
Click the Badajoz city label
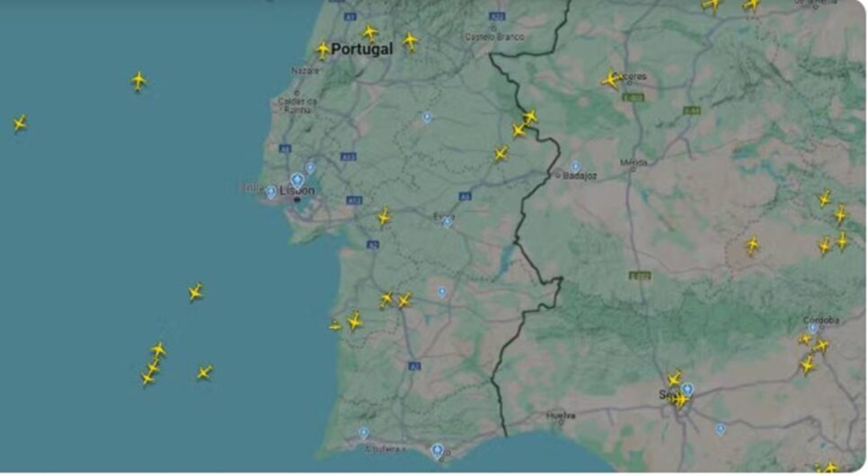tap(580, 176)
